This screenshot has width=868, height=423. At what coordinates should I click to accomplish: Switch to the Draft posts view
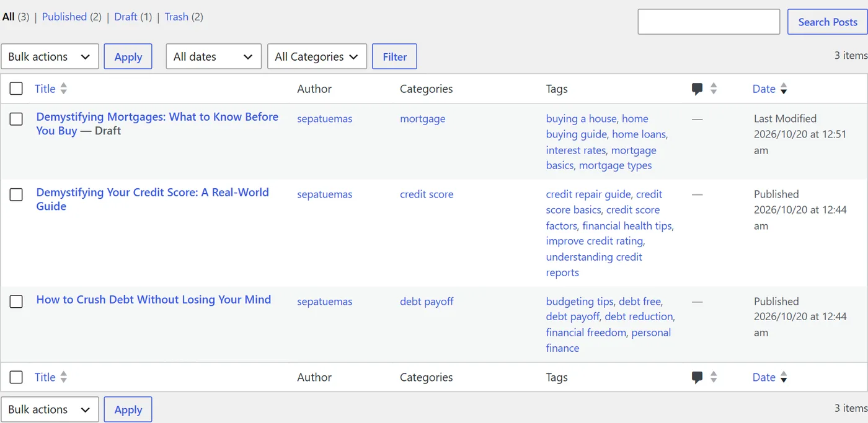pos(126,17)
